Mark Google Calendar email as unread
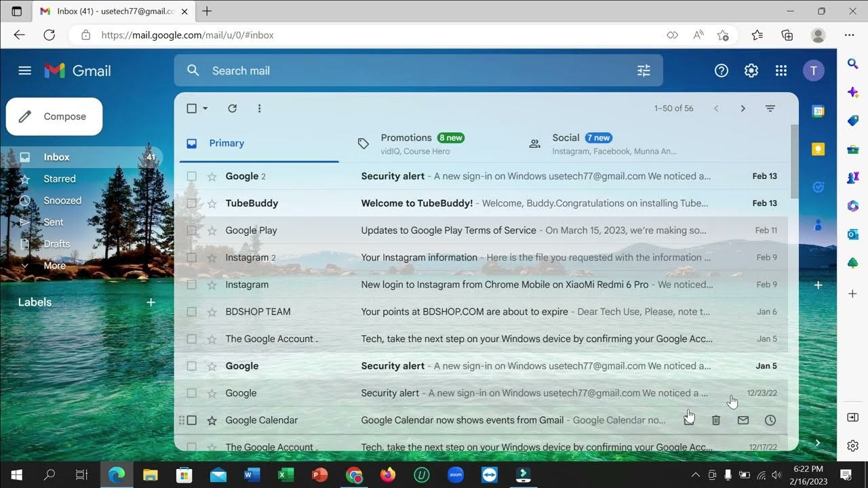868x488 pixels. click(743, 420)
